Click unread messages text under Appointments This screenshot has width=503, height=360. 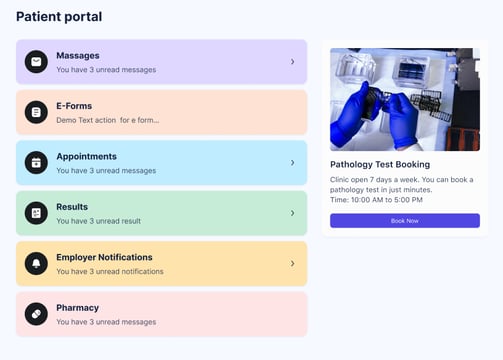tap(106, 171)
